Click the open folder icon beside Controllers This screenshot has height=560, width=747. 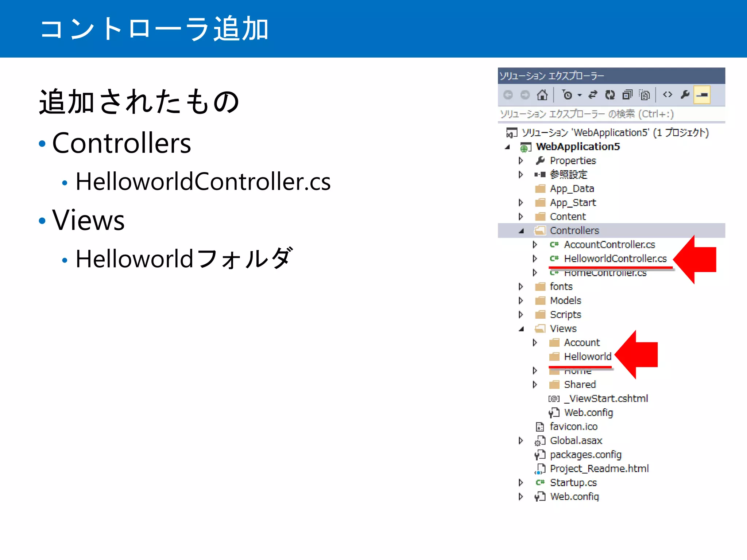540,230
